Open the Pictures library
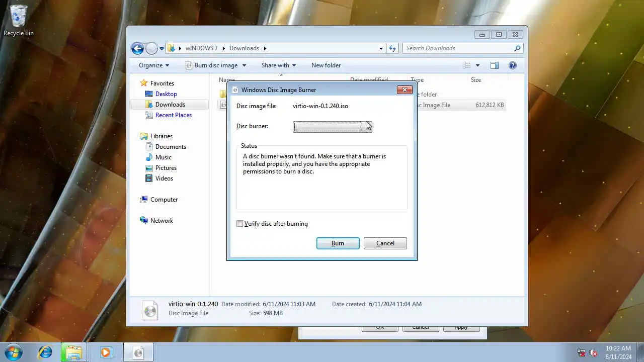Image resolution: width=644 pixels, height=362 pixels. [x=166, y=168]
